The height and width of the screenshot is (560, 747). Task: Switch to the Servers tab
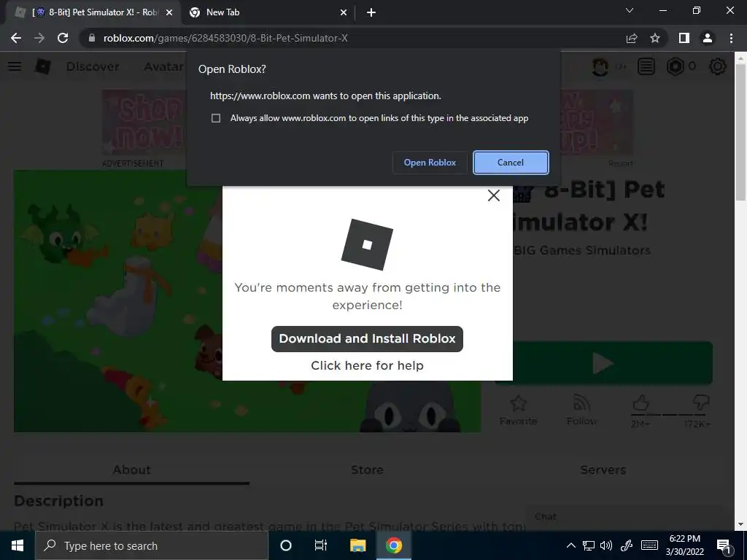coord(603,470)
